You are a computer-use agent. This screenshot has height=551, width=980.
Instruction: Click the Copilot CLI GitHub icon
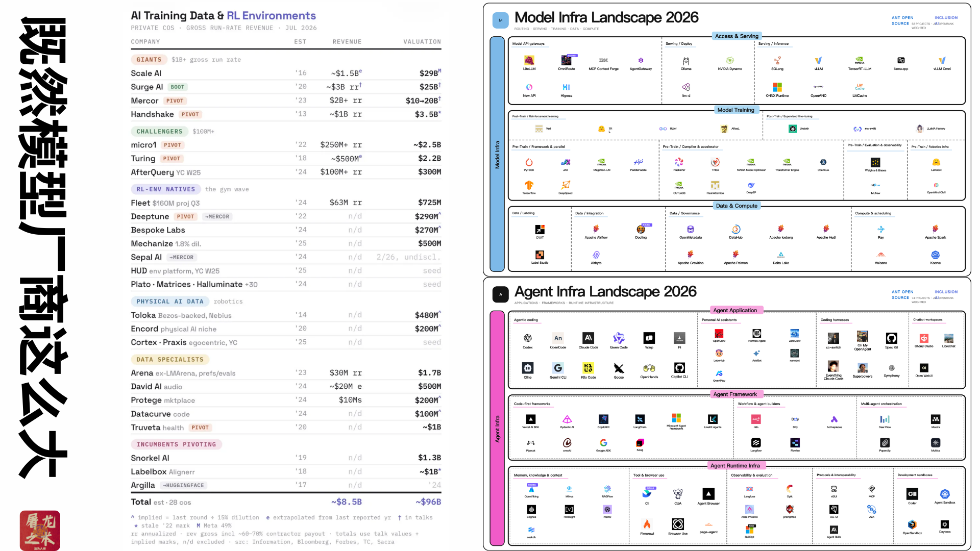679,368
